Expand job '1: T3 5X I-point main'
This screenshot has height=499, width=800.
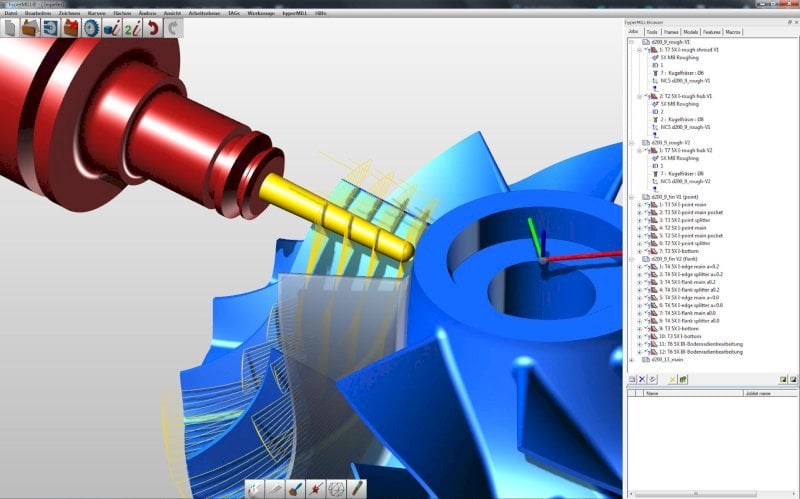click(639, 205)
